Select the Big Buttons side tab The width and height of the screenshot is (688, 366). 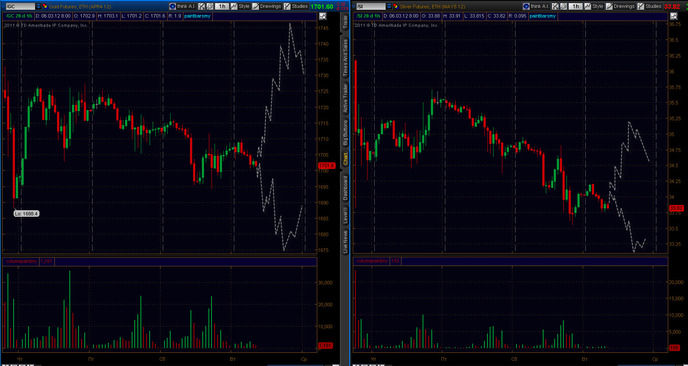pyautogui.click(x=345, y=133)
